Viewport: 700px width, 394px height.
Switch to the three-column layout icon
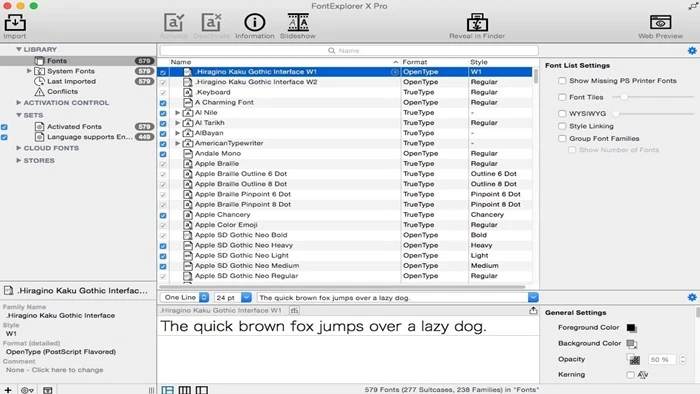pos(184,390)
